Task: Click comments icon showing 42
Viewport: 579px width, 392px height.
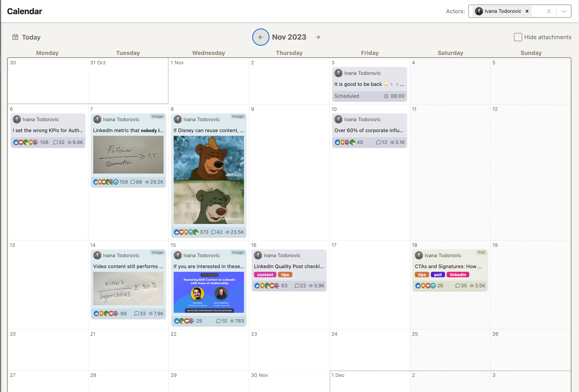Action: (213, 232)
